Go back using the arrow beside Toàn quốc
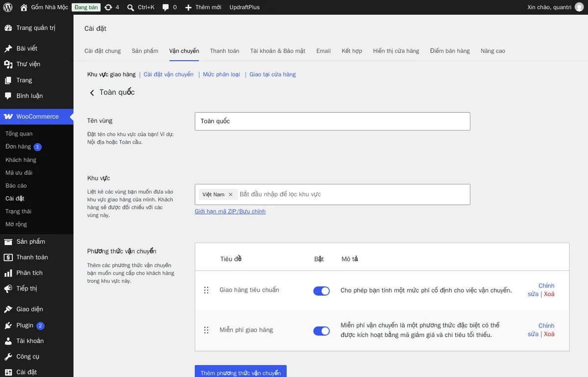 click(92, 93)
